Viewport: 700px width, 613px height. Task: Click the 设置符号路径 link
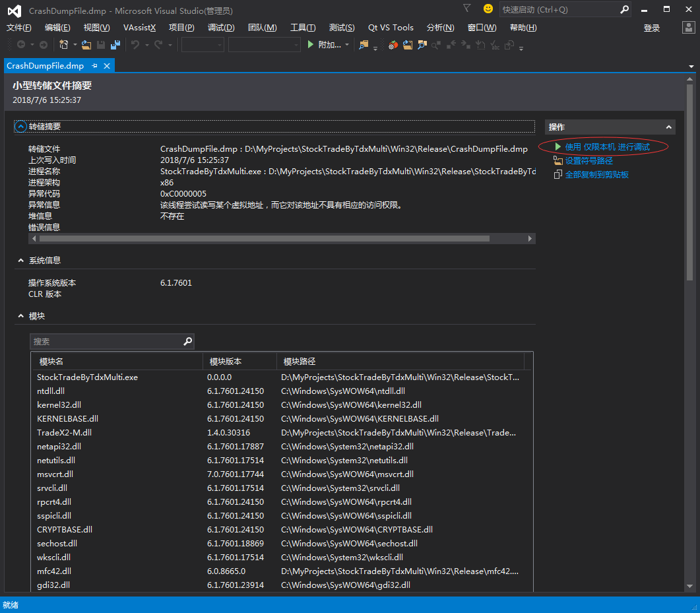pyautogui.click(x=589, y=161)
